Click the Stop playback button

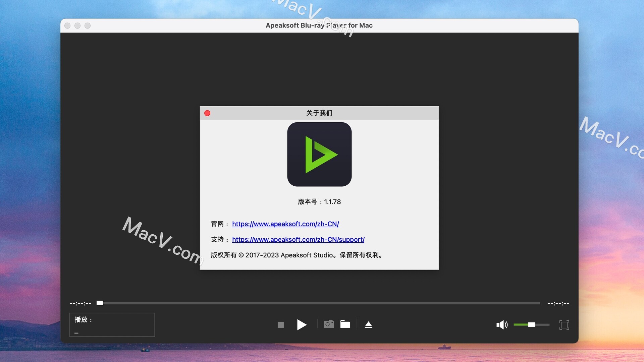pos(281,325)
